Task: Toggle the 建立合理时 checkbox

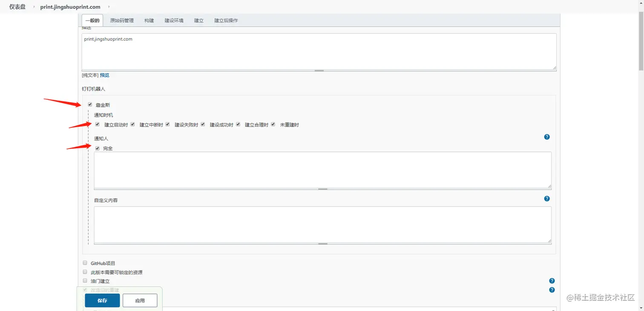Action: (238, 124)
